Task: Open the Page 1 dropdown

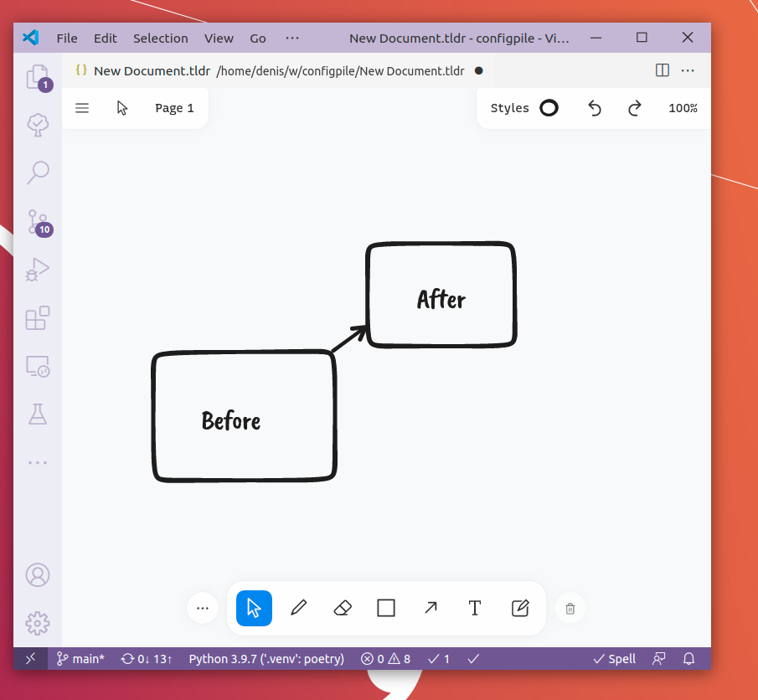Action: pyautogui.click(x=174, y=108)
